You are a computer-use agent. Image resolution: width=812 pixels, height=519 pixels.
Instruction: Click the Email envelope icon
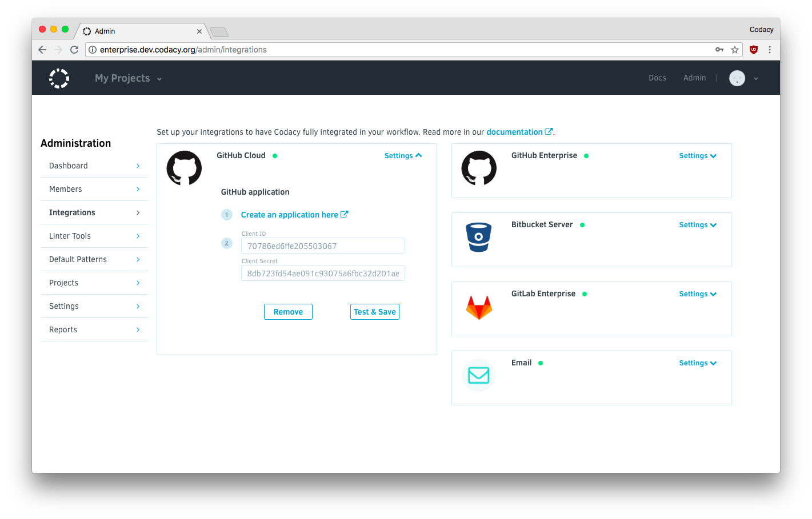point(479,375)
